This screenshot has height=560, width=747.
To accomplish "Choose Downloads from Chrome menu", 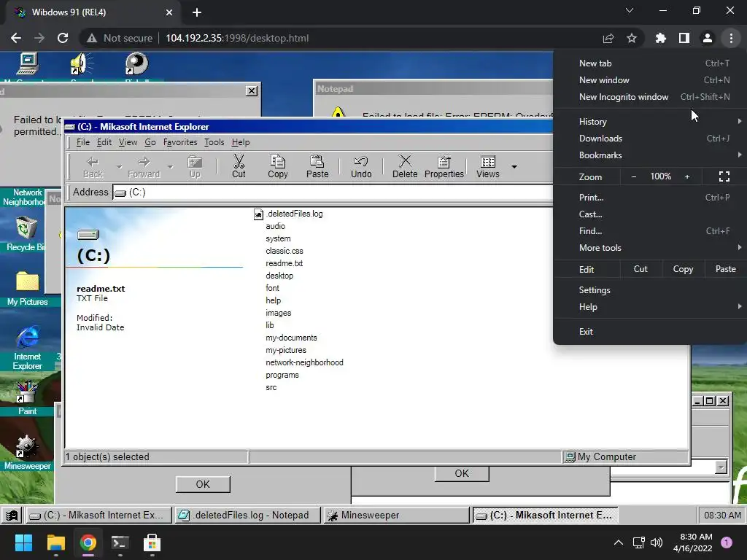I will point(650,138).
